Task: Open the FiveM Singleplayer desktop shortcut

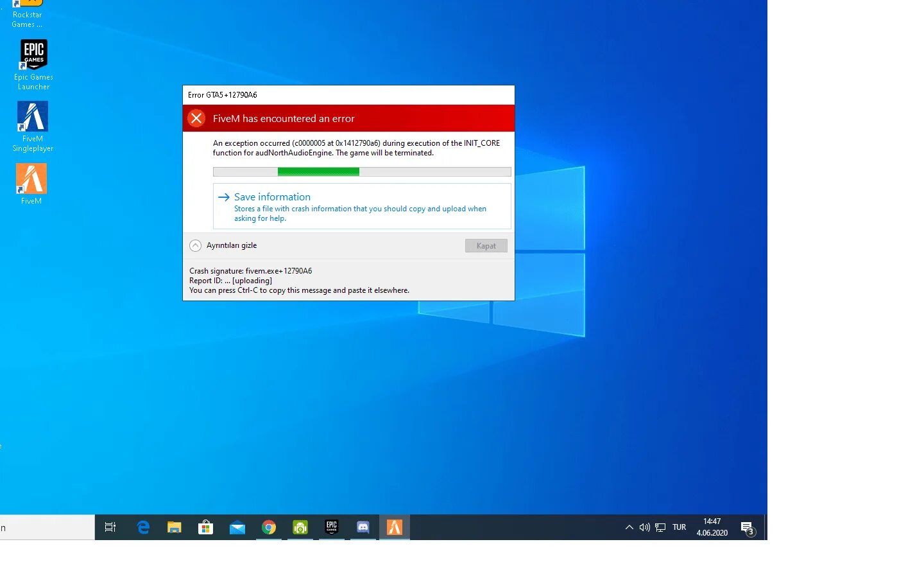Action: [x=32, y=127]
